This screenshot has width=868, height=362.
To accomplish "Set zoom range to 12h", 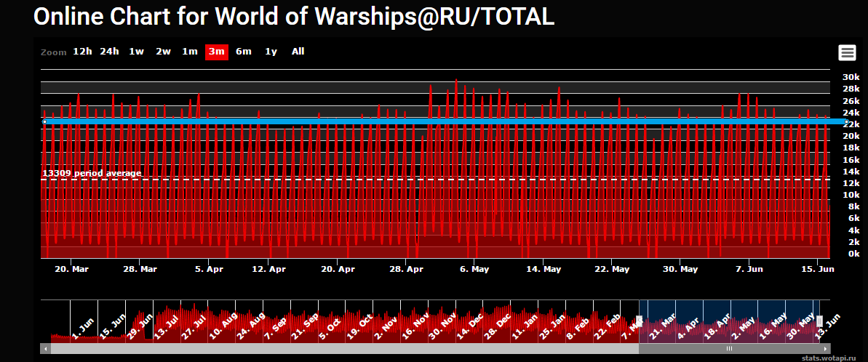I will 82,52.
